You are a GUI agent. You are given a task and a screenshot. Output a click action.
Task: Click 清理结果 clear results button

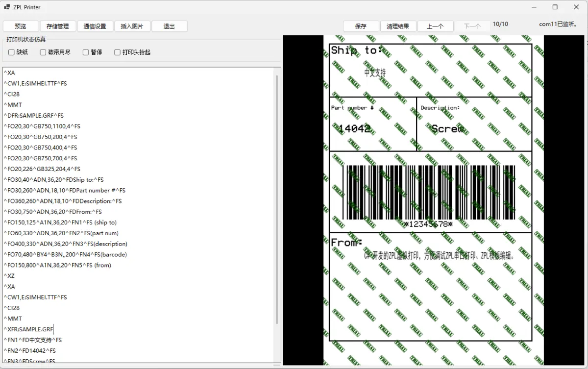(x=398, y=26)
